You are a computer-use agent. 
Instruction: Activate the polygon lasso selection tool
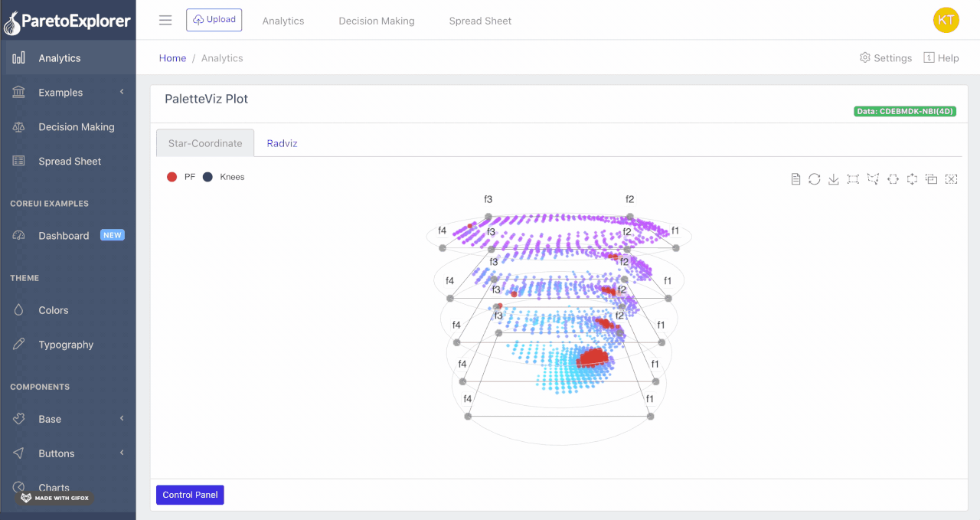[x=873, y=179]
